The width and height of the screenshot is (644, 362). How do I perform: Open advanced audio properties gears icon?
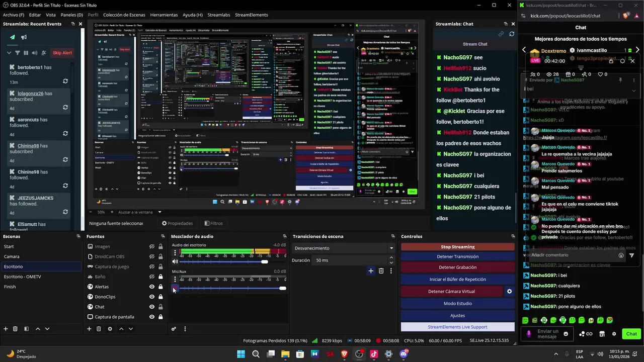click(x=174, y=329)
